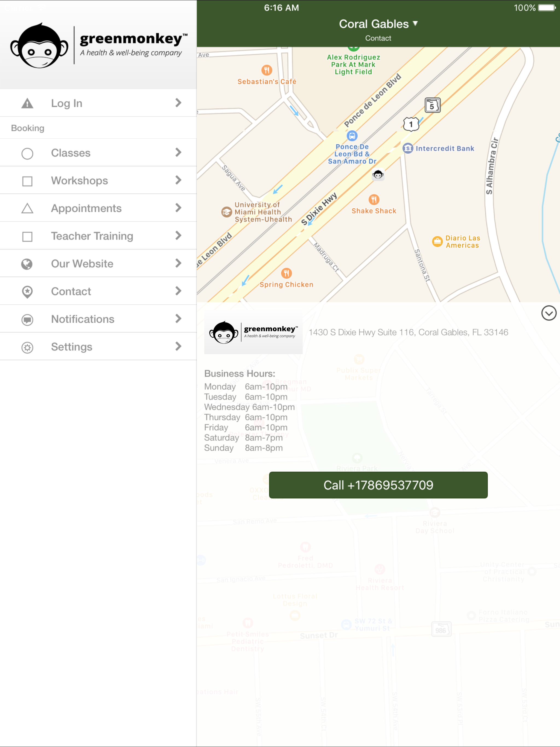Viewport: 560px width, 747px height.
Task: Open the Teacher Training menu item
Action: [x=98, y=236]
